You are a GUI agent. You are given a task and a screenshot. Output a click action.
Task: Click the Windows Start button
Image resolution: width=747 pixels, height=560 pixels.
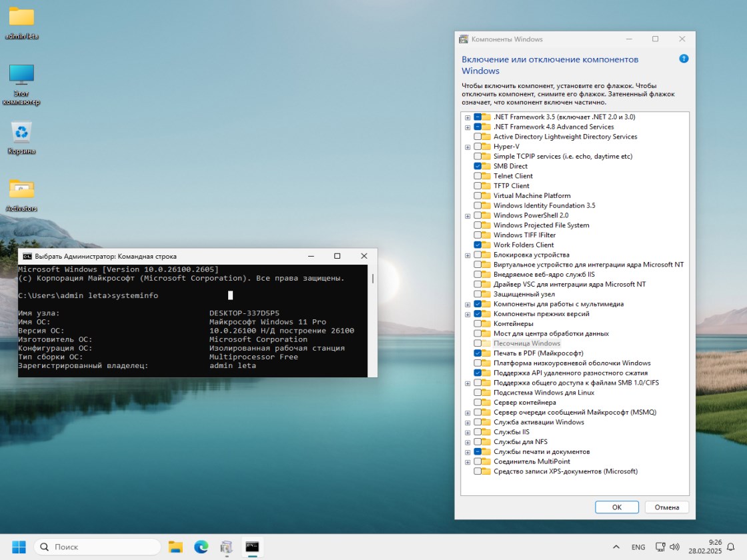[19, 547]
